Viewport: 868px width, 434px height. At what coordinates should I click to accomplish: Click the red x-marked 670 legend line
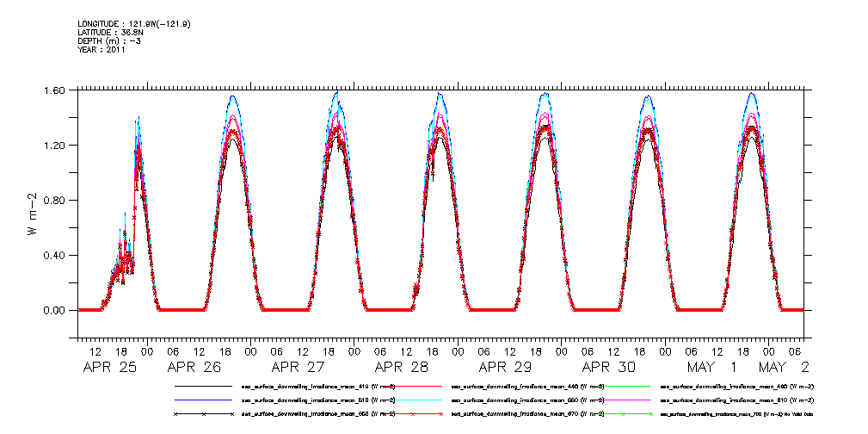pos(413,414)
